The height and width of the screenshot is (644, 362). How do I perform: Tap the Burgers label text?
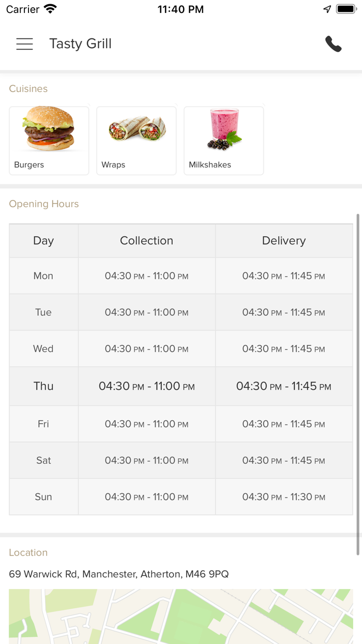[29, 165]
